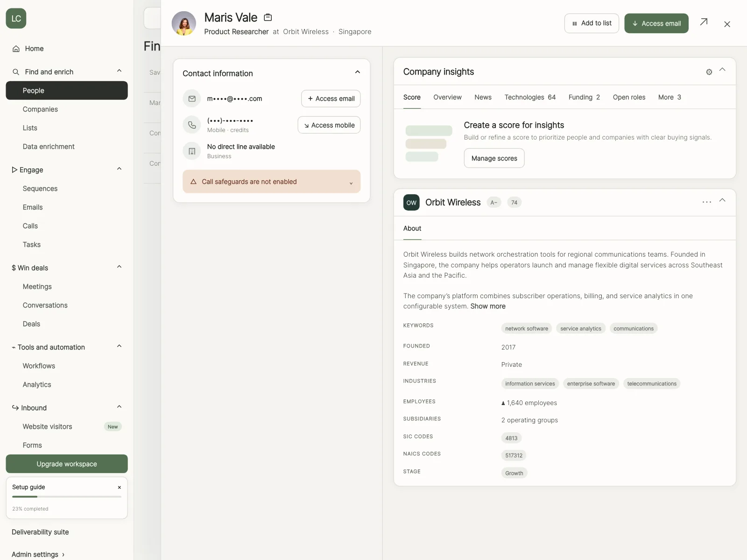Click Maris Vale's profile photo
This screenshot has width=747, height=560.
184,23
